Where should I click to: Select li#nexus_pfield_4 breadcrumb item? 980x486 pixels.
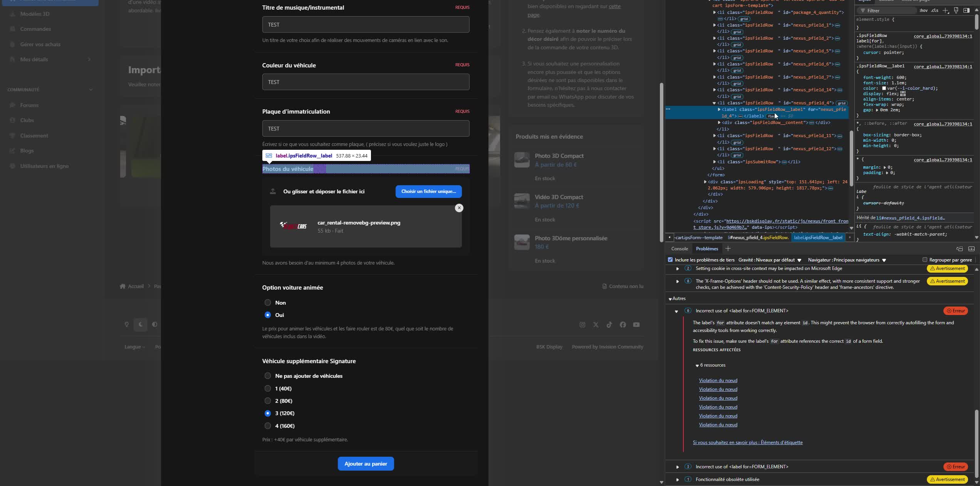(758, 238)
